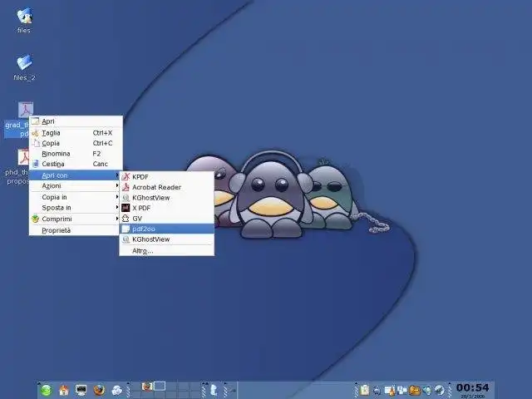Screen dimensions: 532x399
Task: Click the orange round tray icon
Action: pos(414,391)
